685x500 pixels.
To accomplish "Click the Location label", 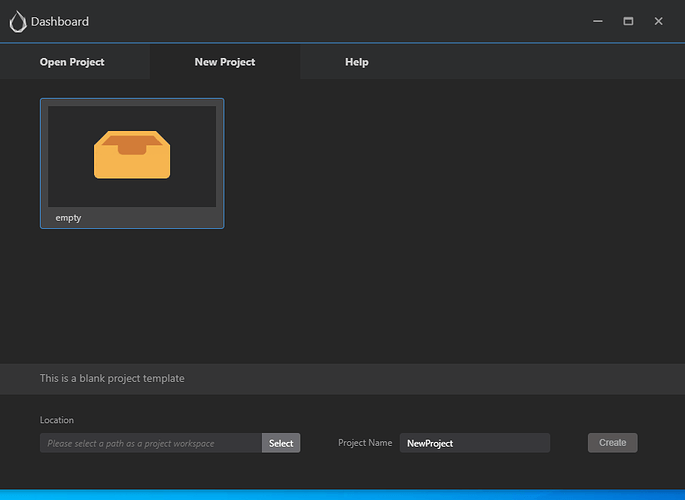I will coord(57,420).
